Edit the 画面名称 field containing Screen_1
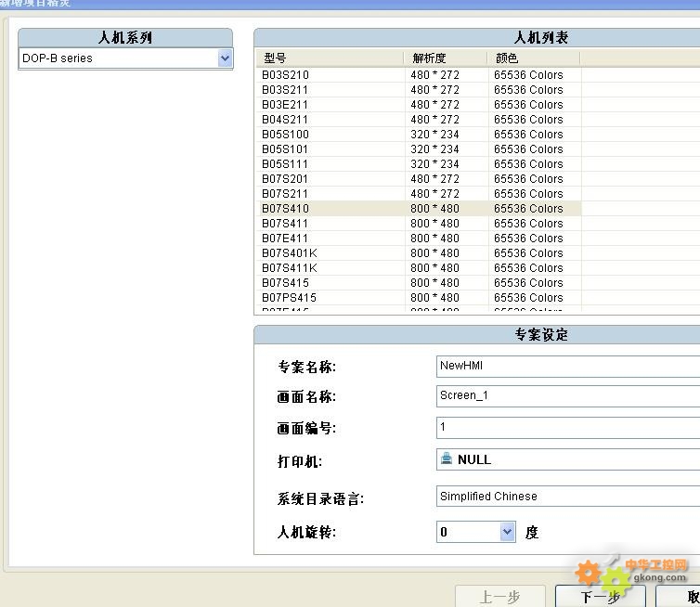The height and width of the screenshot is (607, 700). 568,396
